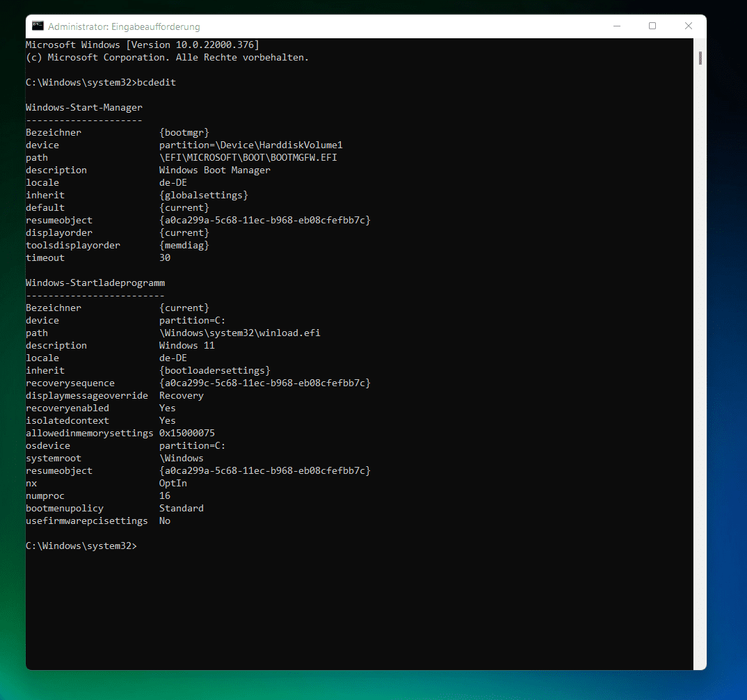Click the '\EFI\MICROSOFT\BOOT\BOOTMGFW.EFI' path
Image resolution: width=747 pixels, height=700 pixels.
pyautogui.click(x=248, y=158)
